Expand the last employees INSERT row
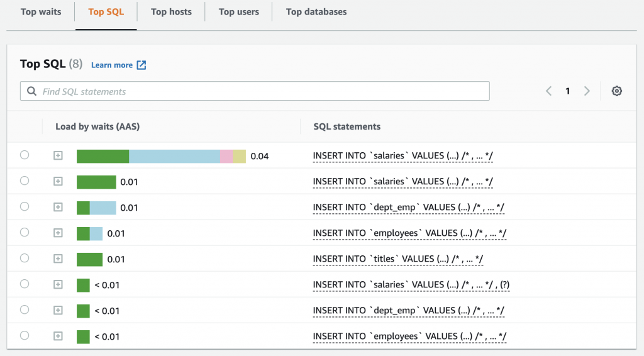 [x=58, y=336]
